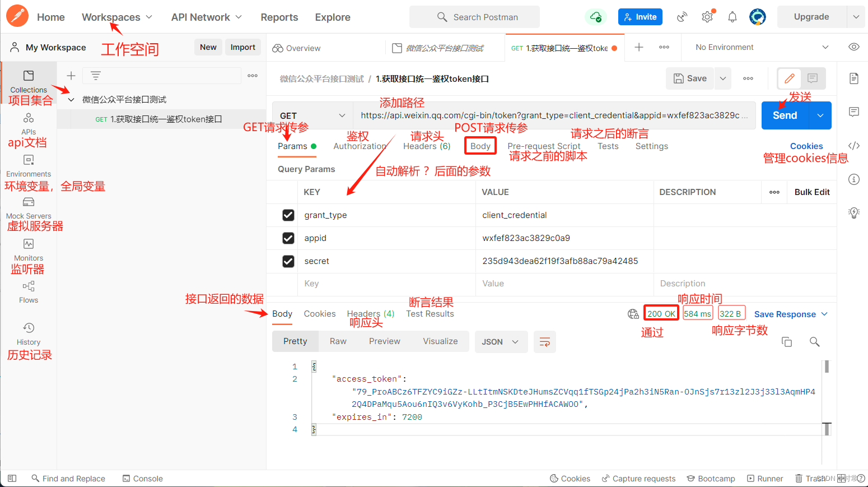Click the Invite button

pyautogui.click(x=640, y=17)
